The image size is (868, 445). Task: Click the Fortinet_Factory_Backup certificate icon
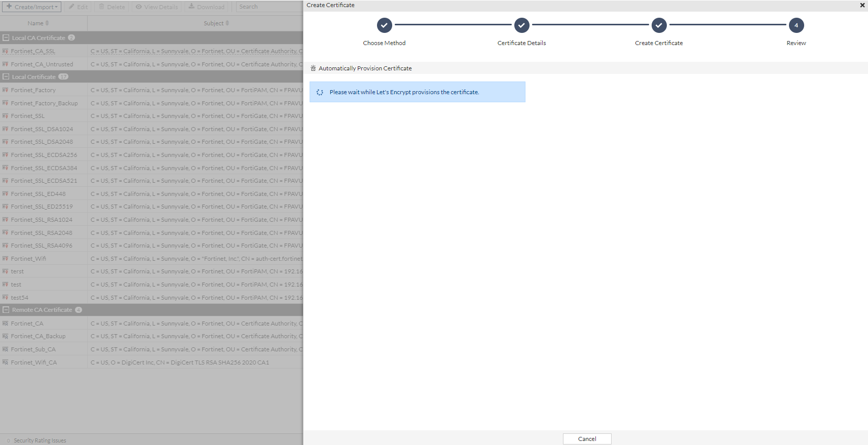pyautogui.click(x=6, y=103)
